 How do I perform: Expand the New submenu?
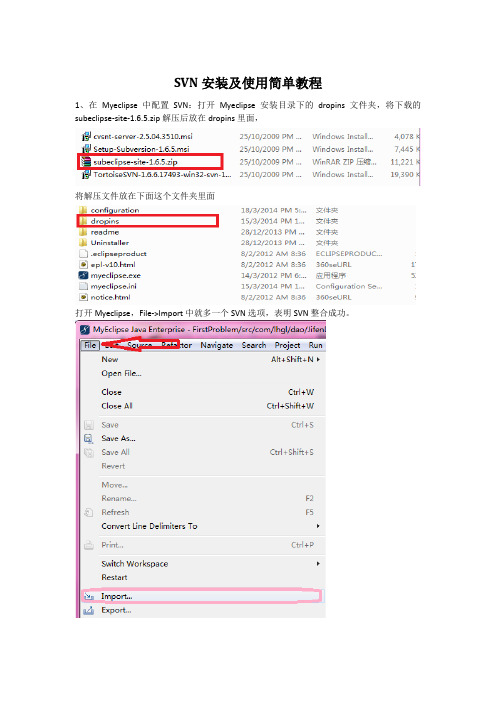(203, 360)
